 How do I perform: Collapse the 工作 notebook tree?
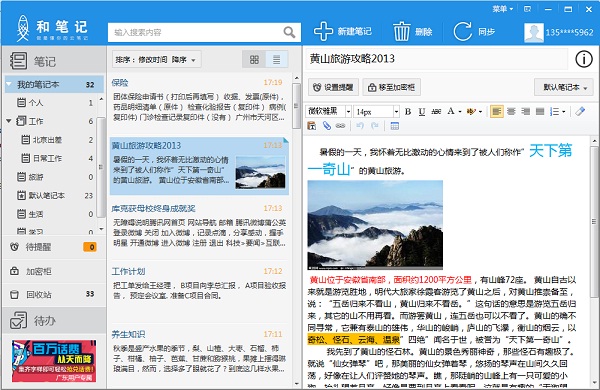click(x=8, y=121)
